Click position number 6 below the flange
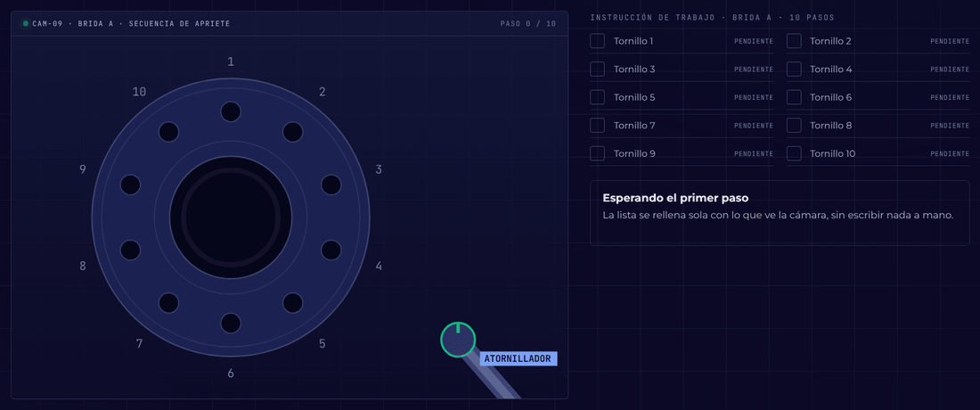This screenshot has width=980, height=410. click(x=231, y=373)
